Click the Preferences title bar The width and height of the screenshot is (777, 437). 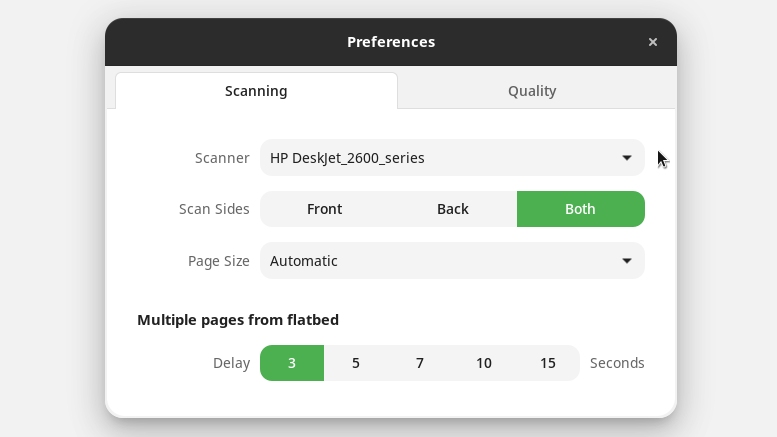(391, 42)
